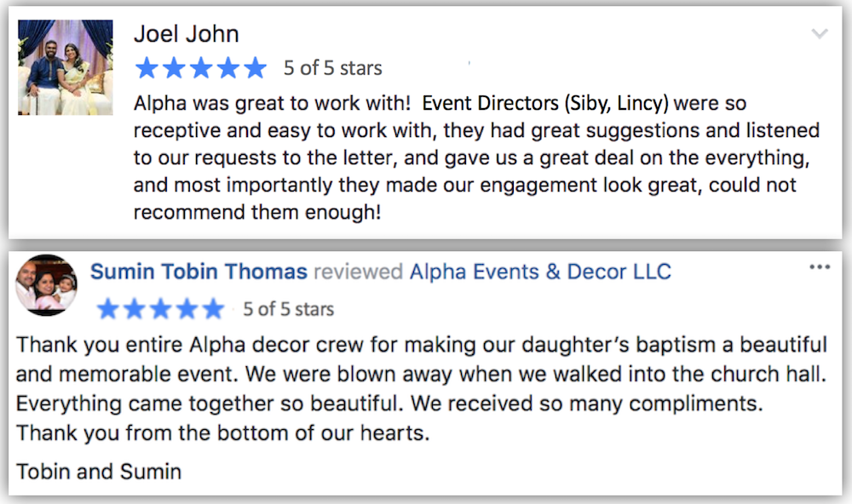
Task: Click the word 'reviewed' in Sumin's header
Action: click(359, 271)
